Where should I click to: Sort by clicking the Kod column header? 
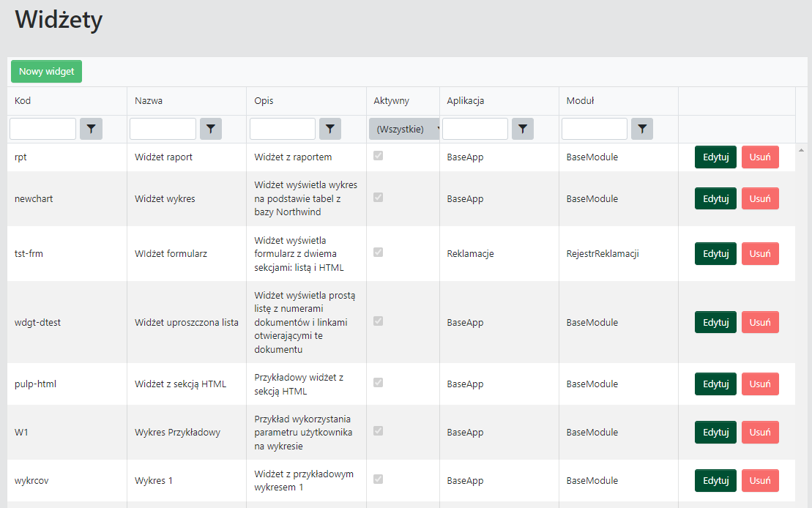(x=23, y=100)
